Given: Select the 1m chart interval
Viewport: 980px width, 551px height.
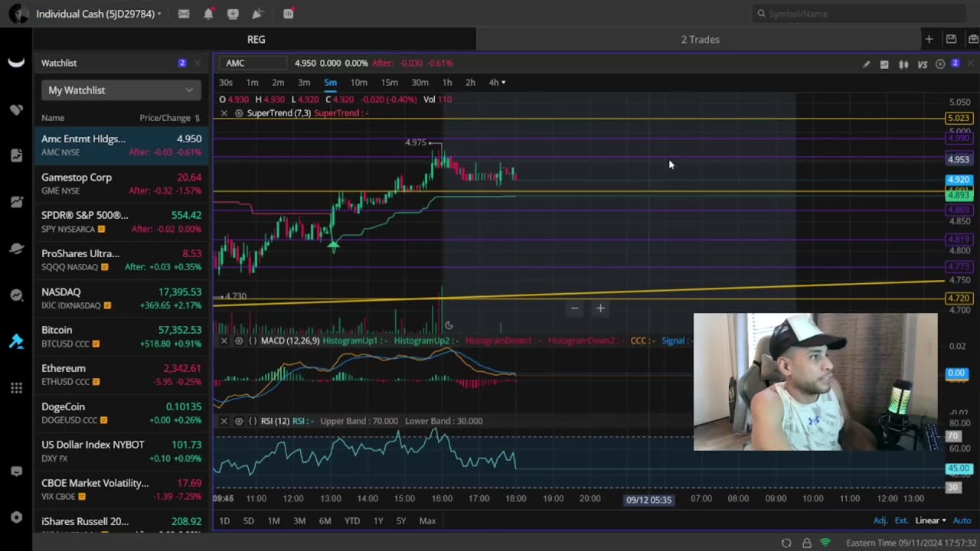Looking at the screenshot, I should [252, 83].
